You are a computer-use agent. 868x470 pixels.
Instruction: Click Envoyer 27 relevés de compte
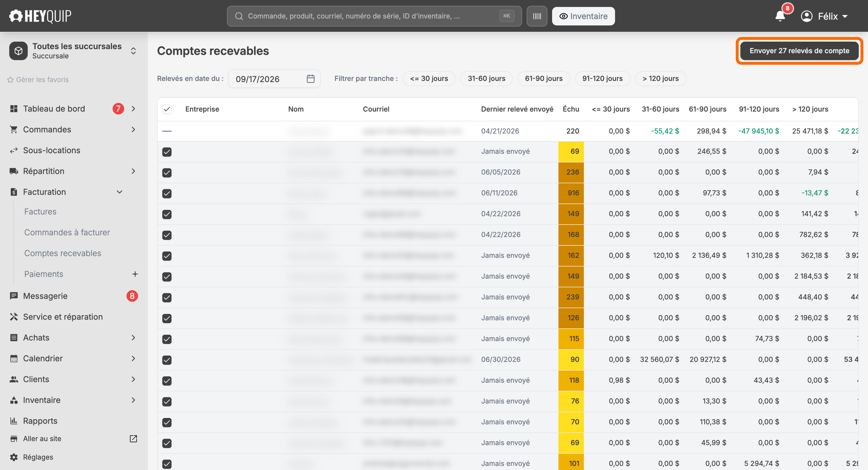pyautogui.click(x=799, y=51)
